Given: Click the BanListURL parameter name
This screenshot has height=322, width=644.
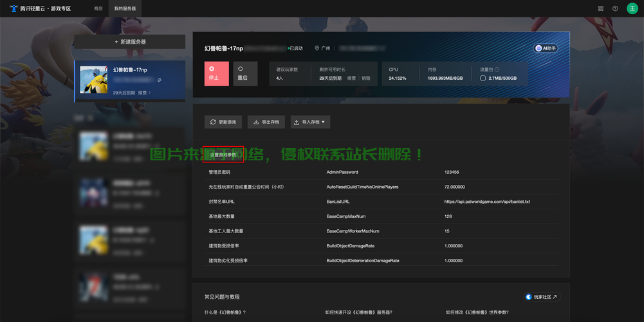Looking at the screenshot, I should (338, 202).
